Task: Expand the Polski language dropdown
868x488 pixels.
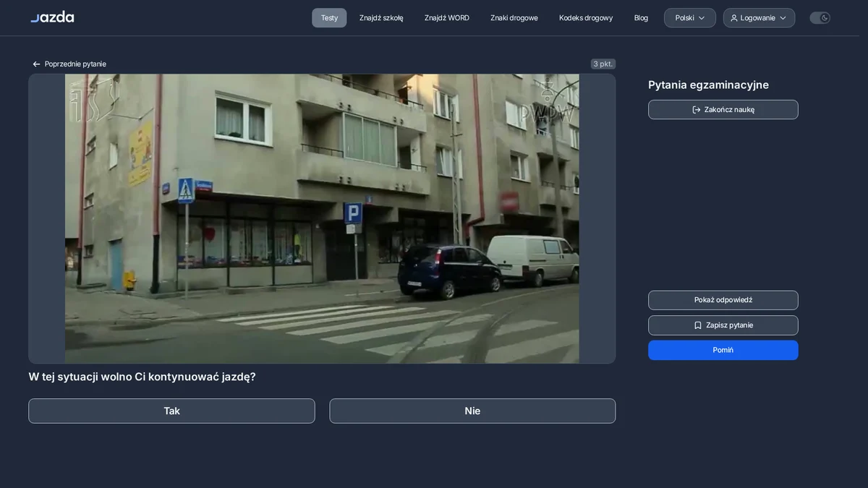Action: coord(690,18)
